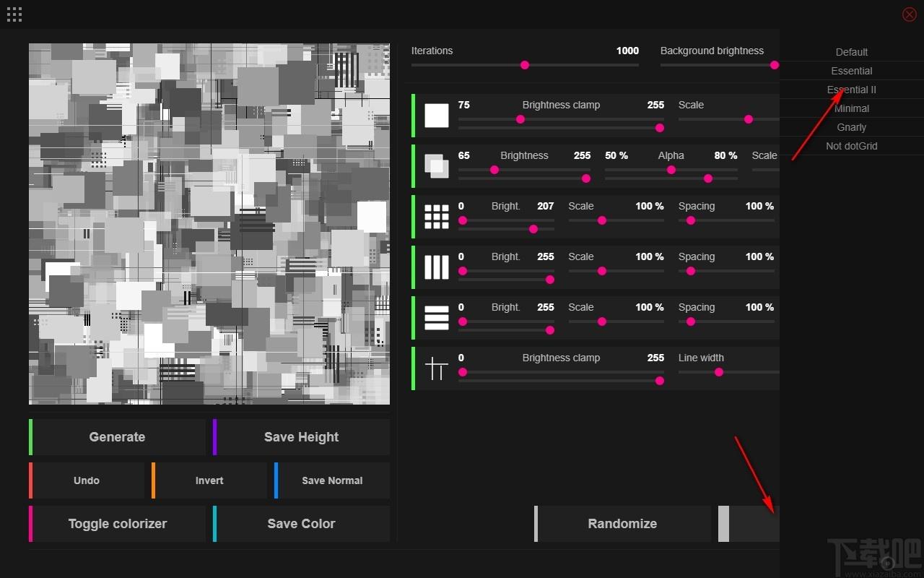Viewport: 924px width, 578px height.
Task: Choose the Default preset
Action: [852, 52]
